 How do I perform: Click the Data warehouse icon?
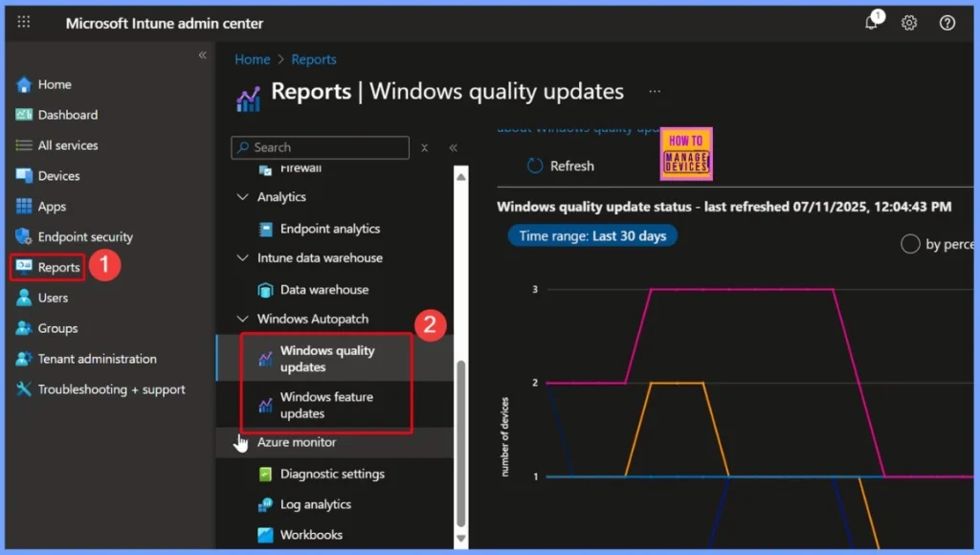click(266, 290)
